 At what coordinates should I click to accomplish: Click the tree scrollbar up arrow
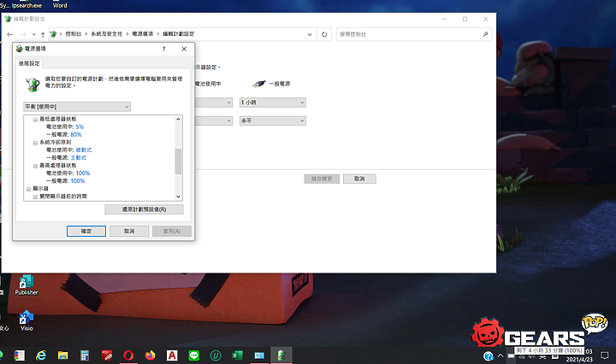tap(178, 119)
